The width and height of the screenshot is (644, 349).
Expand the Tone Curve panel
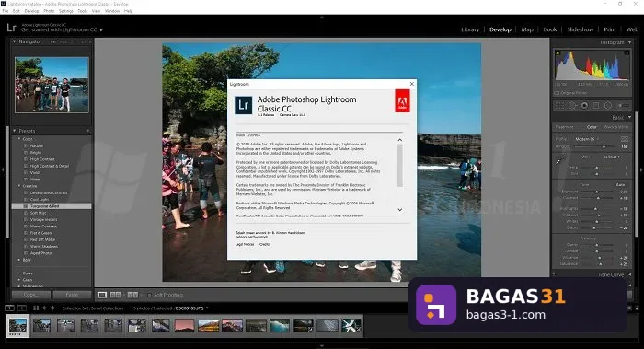(629, 274)
